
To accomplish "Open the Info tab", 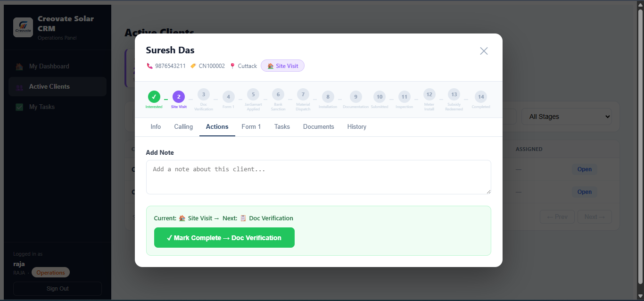I will tap(156, 127).
